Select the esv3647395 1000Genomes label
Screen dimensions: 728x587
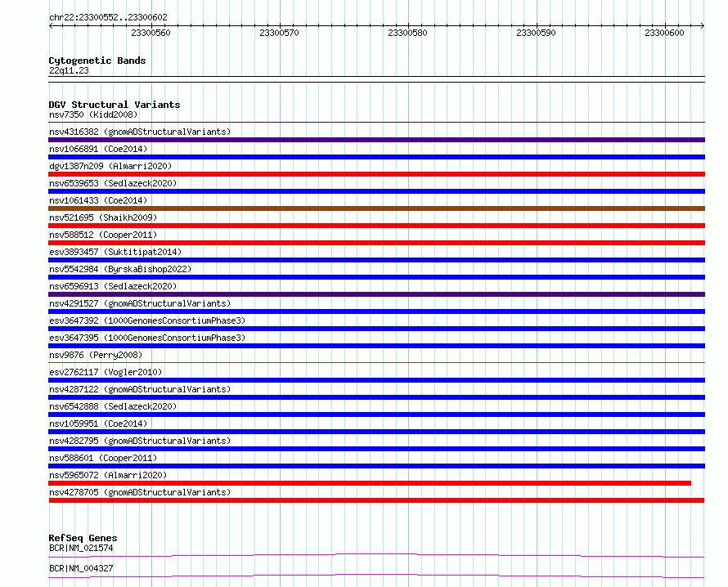pos(147,338)
